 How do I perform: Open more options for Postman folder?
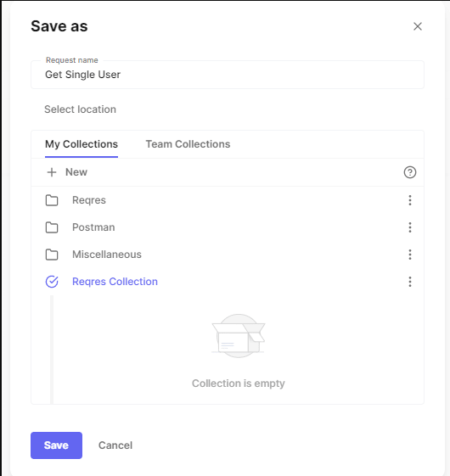click(x=410, y=227)
